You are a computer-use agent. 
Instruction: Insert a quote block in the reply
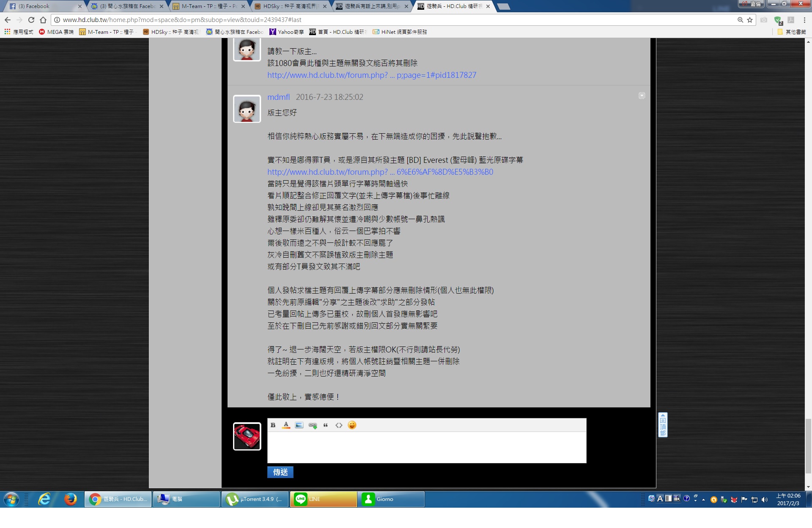tap(326, 425)
